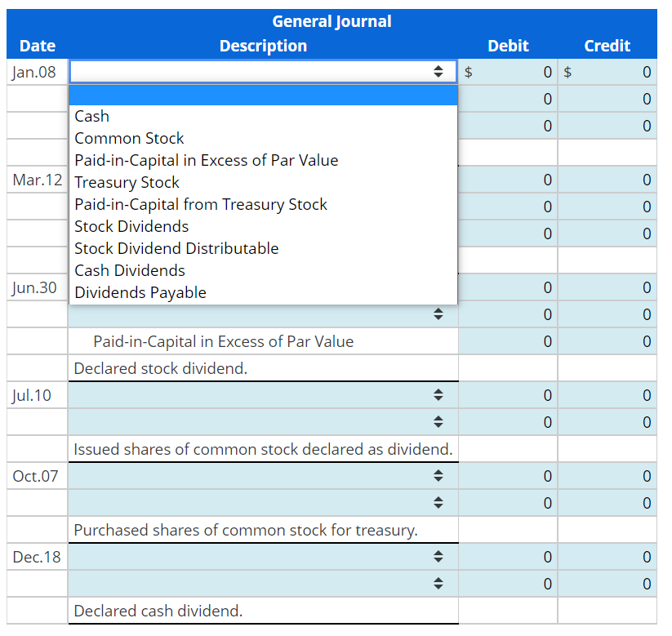Select the blank highlighted option atop the list

click(x=263, y=96)
